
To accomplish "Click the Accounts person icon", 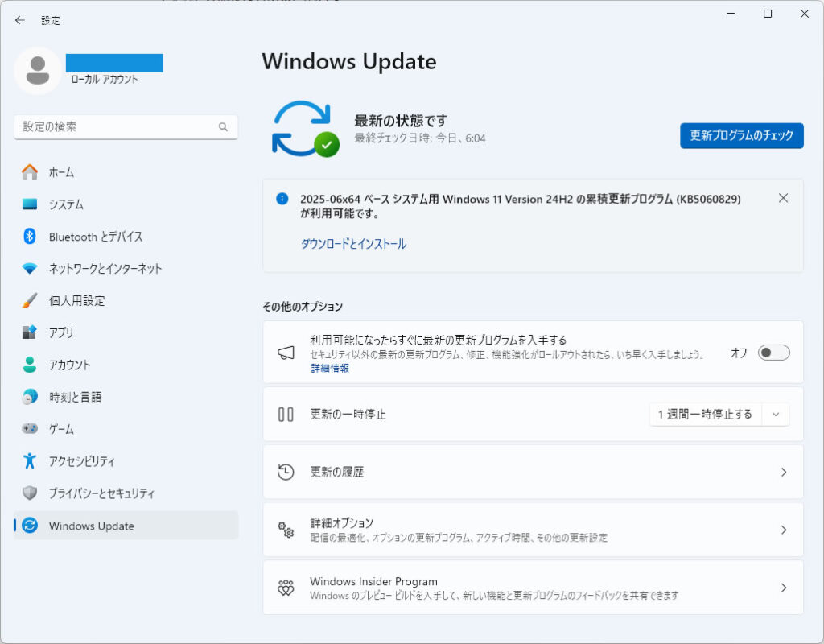I will click(x=30, y=365).
